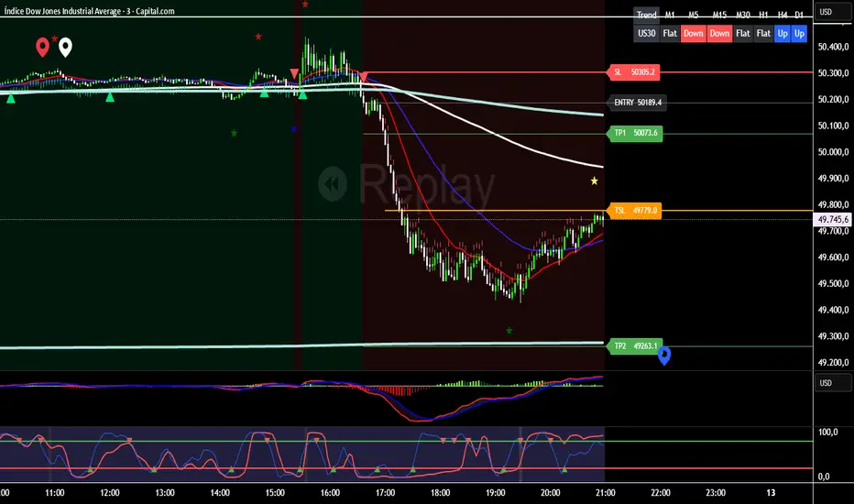The width and height of the screenshot is (854, 504).
Task: Click the yellow star marker on chart
Action: 594,181
